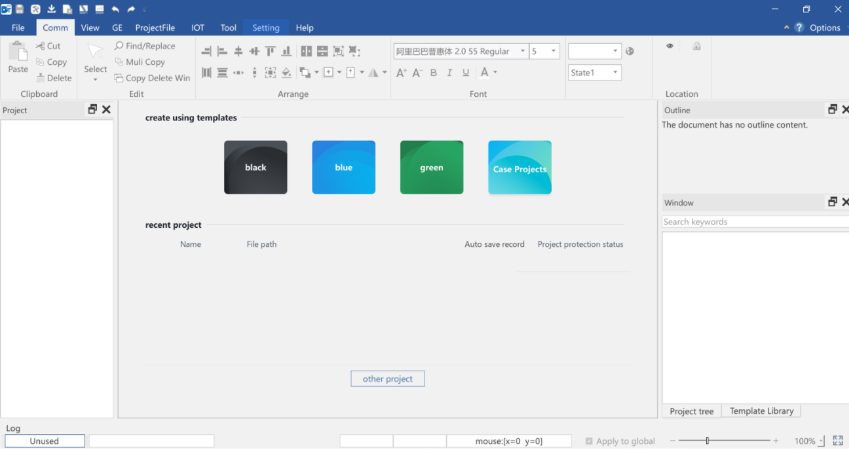
Task: Click the increase font size A+ icon
Action: (401, 73)
